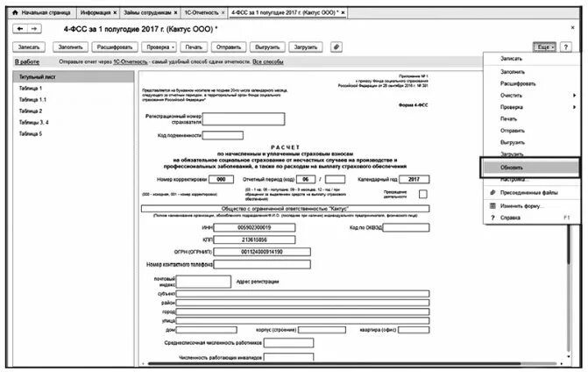588x372 pixels.
Task: Select Обновить in the Еще menu
Action: (530, 168)
